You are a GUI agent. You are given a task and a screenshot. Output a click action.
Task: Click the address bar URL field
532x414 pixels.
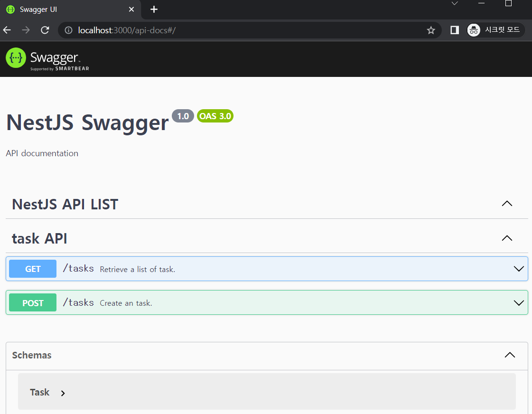[249, 30]
